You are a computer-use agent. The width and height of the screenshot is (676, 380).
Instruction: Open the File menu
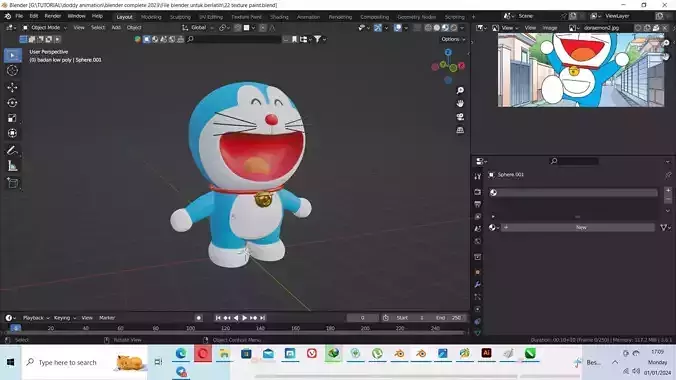pos(19,16)
